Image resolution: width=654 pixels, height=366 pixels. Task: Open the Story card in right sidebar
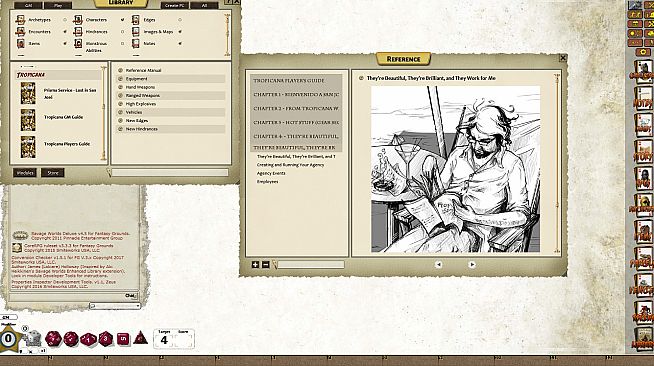pyautogui.click(x=643, y=152)
